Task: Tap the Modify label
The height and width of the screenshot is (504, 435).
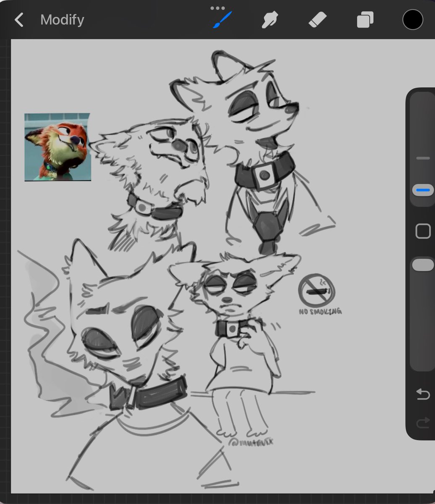Action: coord(62,20)
